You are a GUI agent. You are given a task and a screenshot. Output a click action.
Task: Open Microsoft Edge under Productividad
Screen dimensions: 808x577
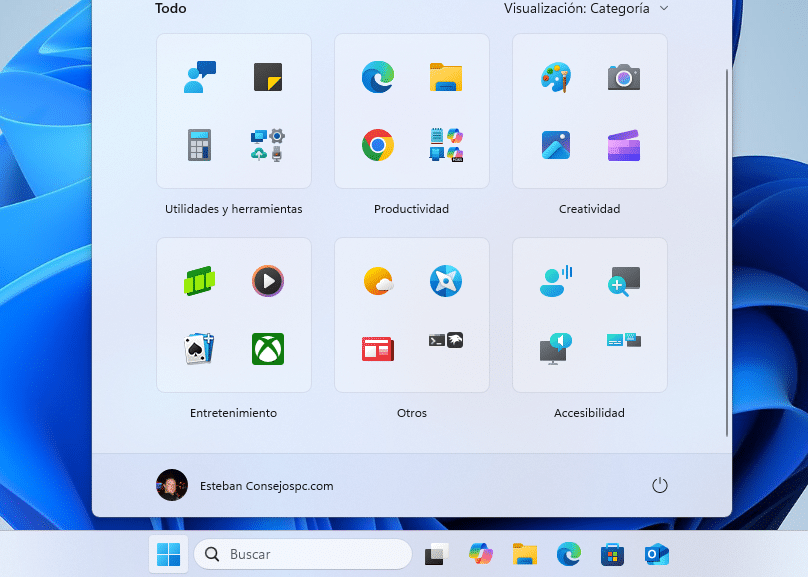(x=377, y=76)
